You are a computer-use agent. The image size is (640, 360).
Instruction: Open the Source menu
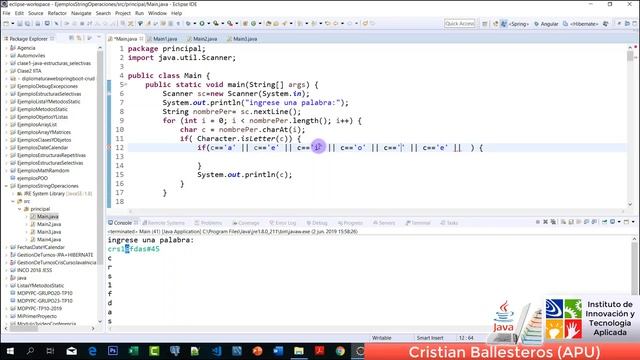36,13
